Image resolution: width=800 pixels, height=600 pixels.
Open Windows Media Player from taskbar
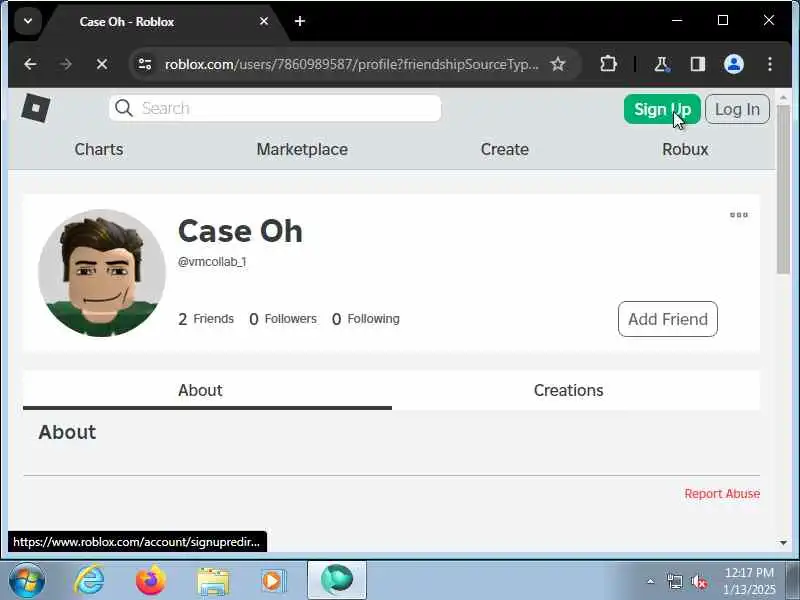click(x=274, y=581)
